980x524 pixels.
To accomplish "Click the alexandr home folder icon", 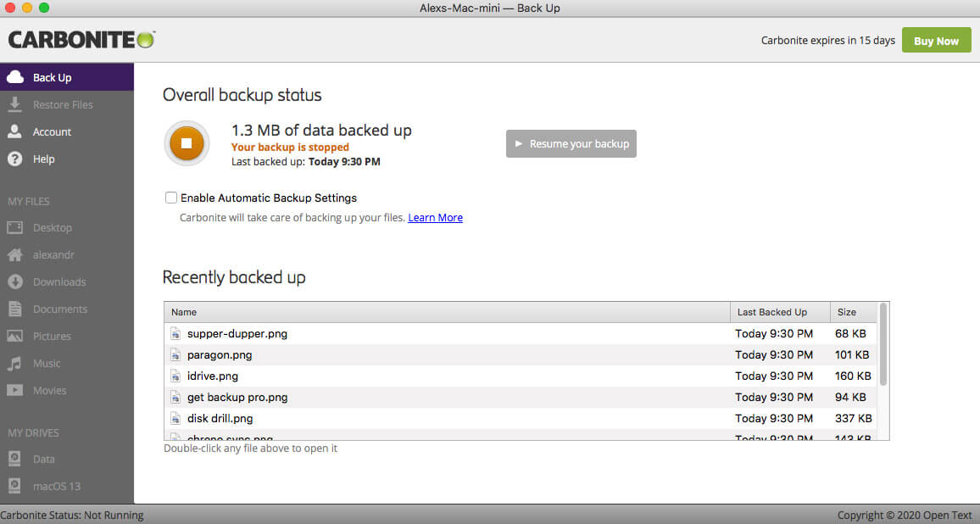I will 14,255.
